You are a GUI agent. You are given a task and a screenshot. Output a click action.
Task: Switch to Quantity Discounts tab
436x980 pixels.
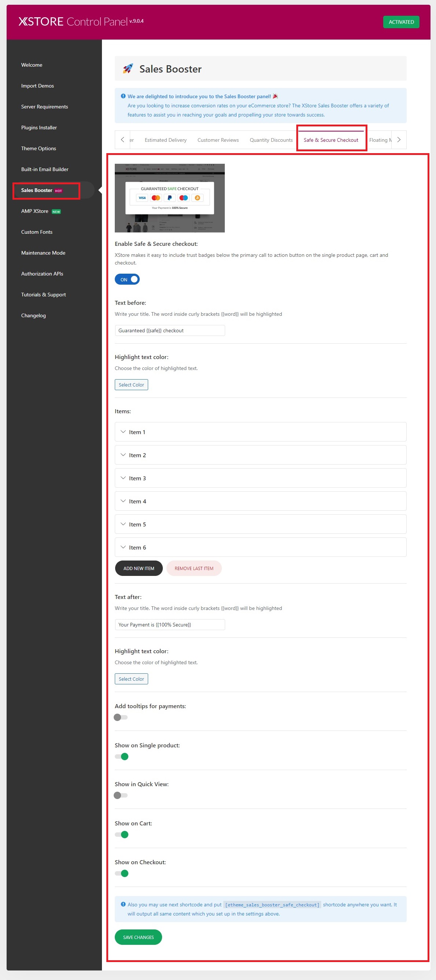(271, 140)
